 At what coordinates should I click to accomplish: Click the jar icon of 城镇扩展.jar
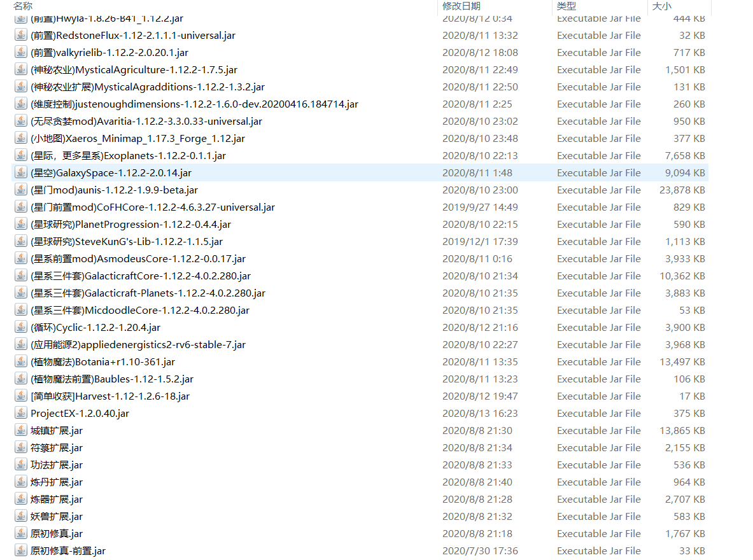(21, 430)
